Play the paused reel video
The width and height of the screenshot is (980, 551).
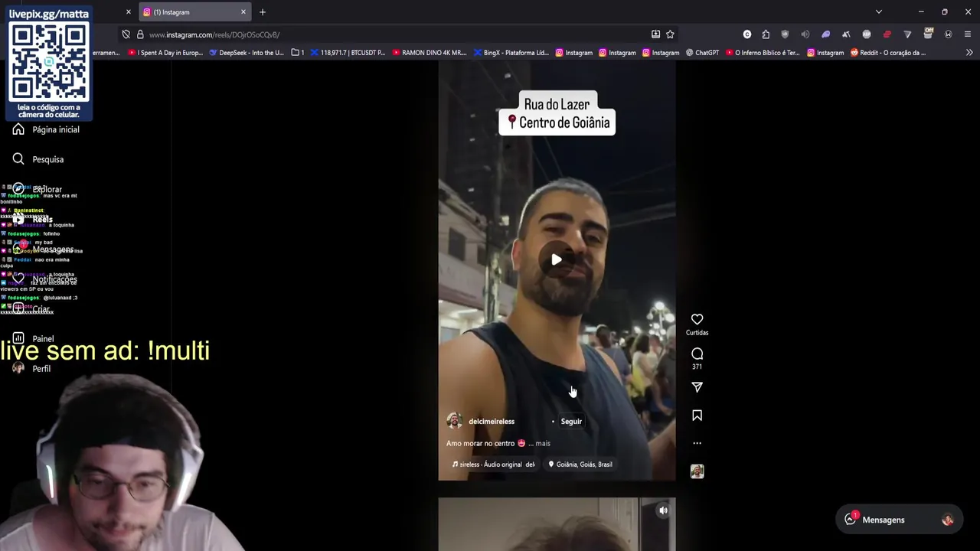557,260
